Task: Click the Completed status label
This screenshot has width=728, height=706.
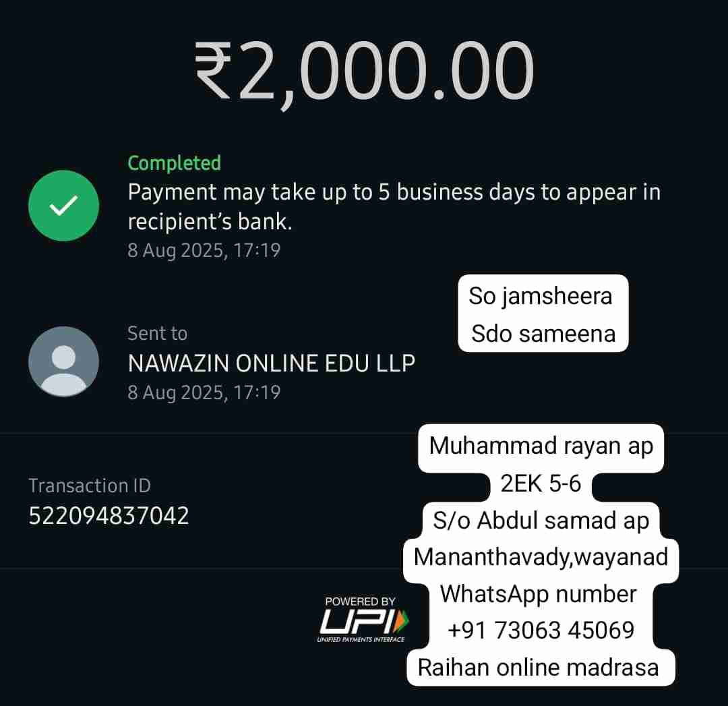Action: tap(174, 163)
